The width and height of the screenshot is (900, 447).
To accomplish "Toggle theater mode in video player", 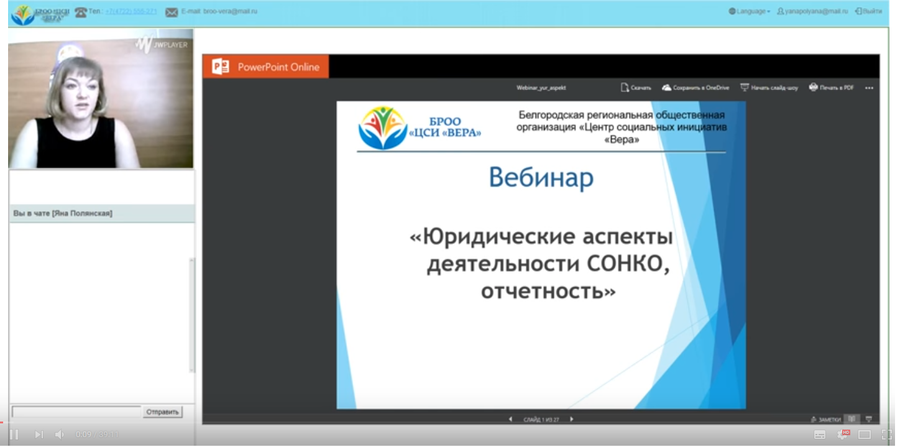I will tap(864, 434).
